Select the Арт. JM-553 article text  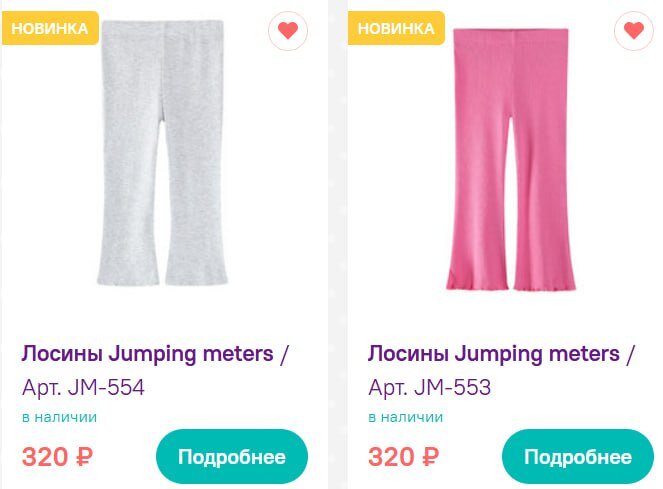click(x=429, y=387)
